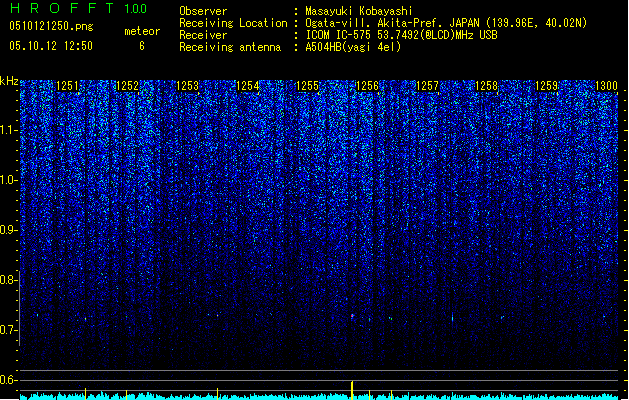Click the date stamp 05.10.12 12:50
The image size is (629, 400).
[x=51, y=46]
